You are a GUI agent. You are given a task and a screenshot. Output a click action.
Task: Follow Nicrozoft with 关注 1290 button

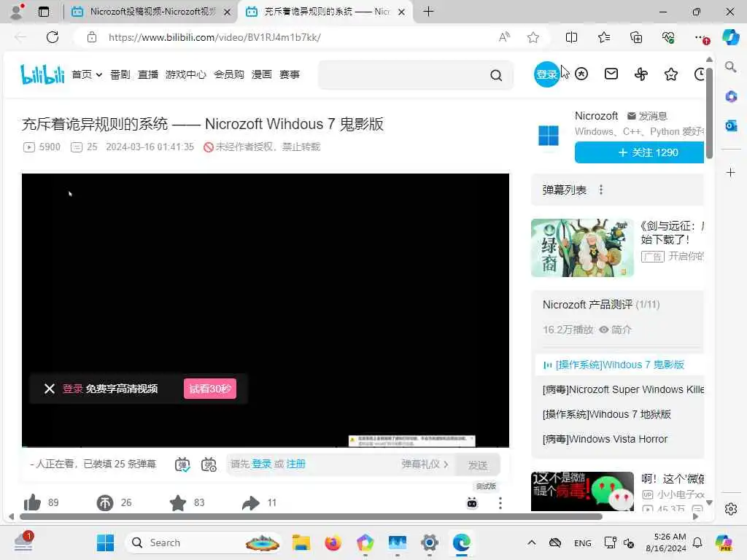coord(639,152)
